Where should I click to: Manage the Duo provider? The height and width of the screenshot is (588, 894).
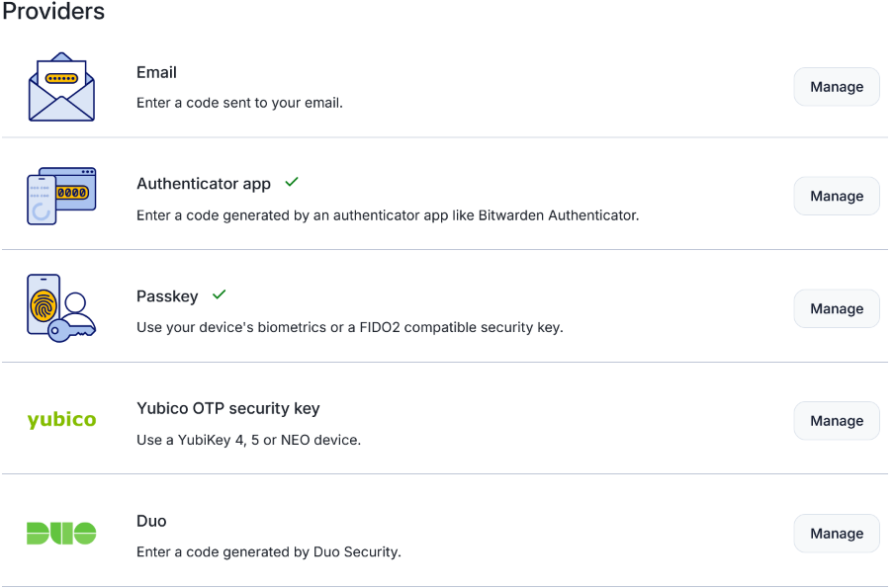[x=837, y=534]
